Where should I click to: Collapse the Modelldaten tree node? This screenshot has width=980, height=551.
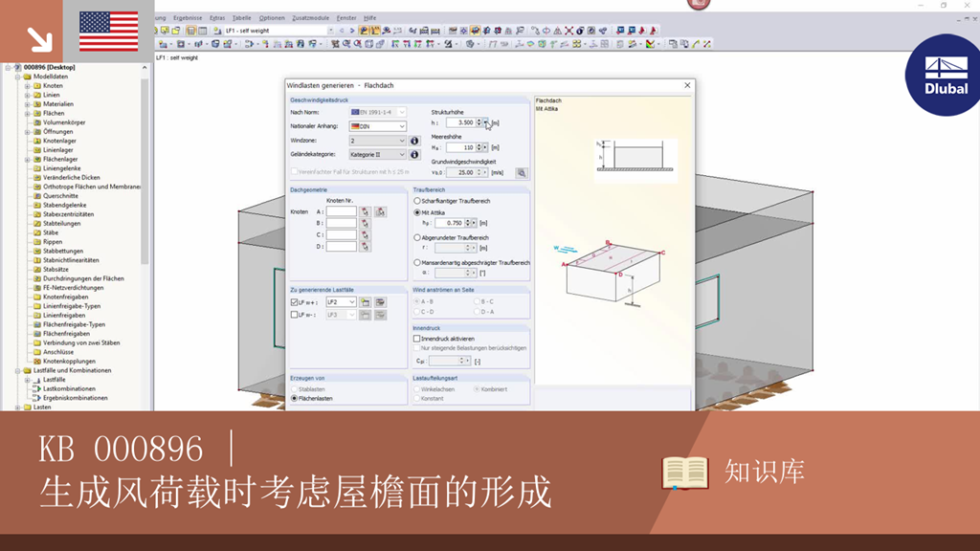pos(17,77)
